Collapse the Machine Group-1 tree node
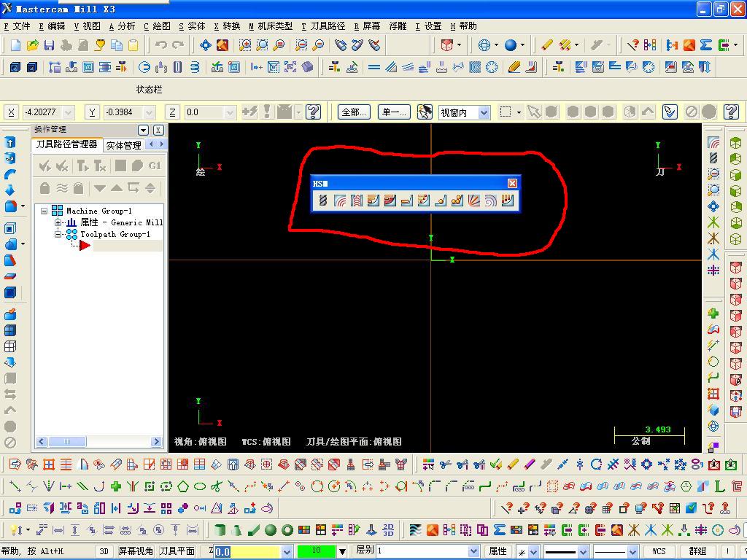Screen dimensions: 747x560 [x=44, y=211]
